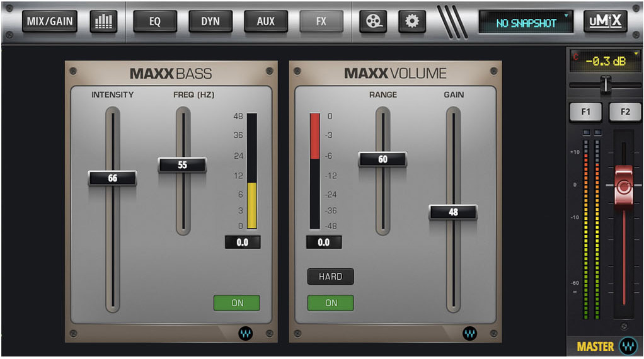This screenshot has height=359, width=644.
Task: Click the MAXXBASS panel title
Action: pos(171,74)
